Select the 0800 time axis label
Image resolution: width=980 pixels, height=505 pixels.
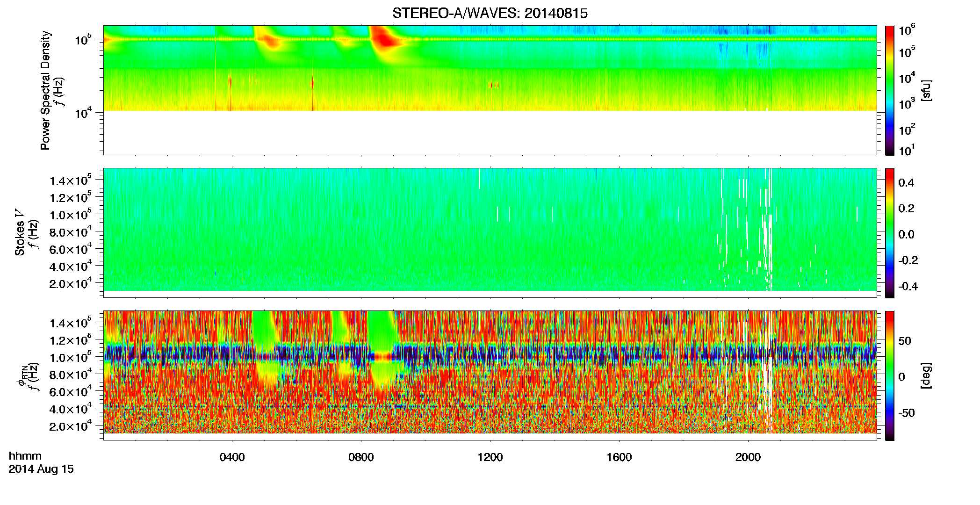361,457
